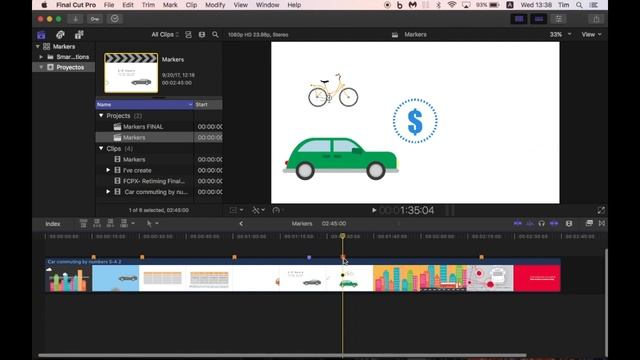Toggle solo headphones icon
Viewport: 640px width, 360px height.
pyautogui.click(x=542, y=224)
